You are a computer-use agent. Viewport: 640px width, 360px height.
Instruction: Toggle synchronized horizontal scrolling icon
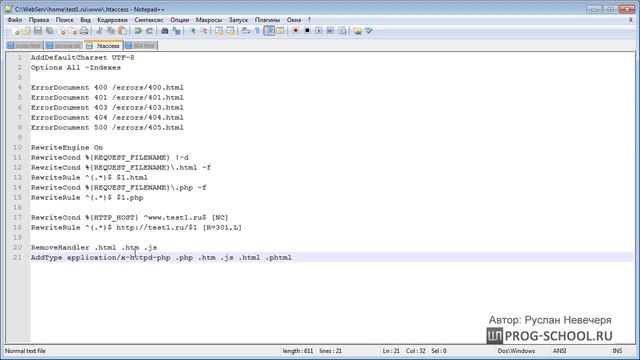pyautogui.click(x=230, y=31)
